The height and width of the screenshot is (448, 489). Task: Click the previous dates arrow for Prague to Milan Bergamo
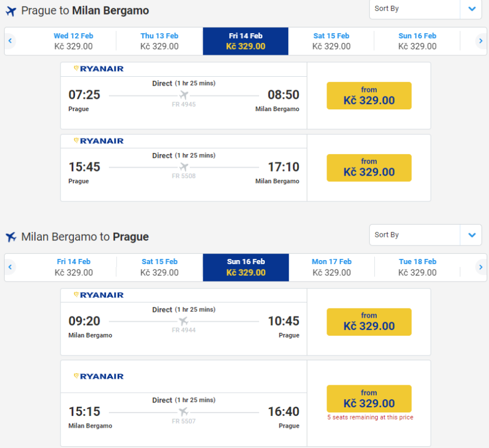pyautogui.click(x=10, y=41)
